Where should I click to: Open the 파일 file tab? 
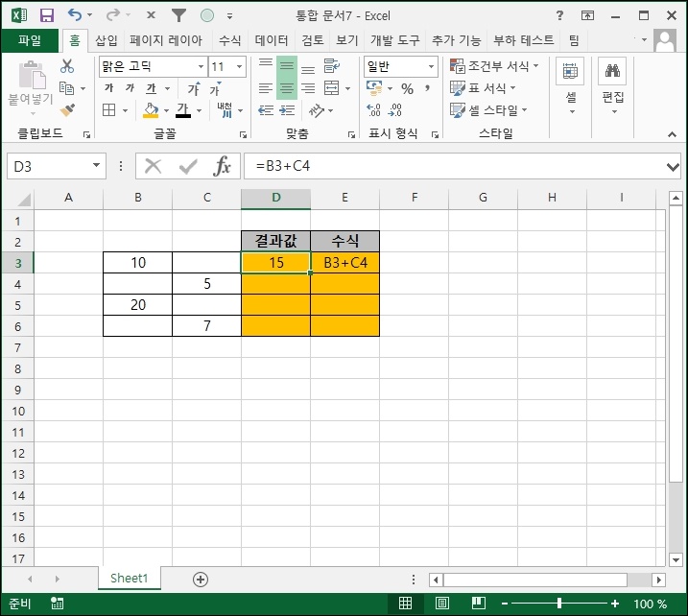(30, 41)
